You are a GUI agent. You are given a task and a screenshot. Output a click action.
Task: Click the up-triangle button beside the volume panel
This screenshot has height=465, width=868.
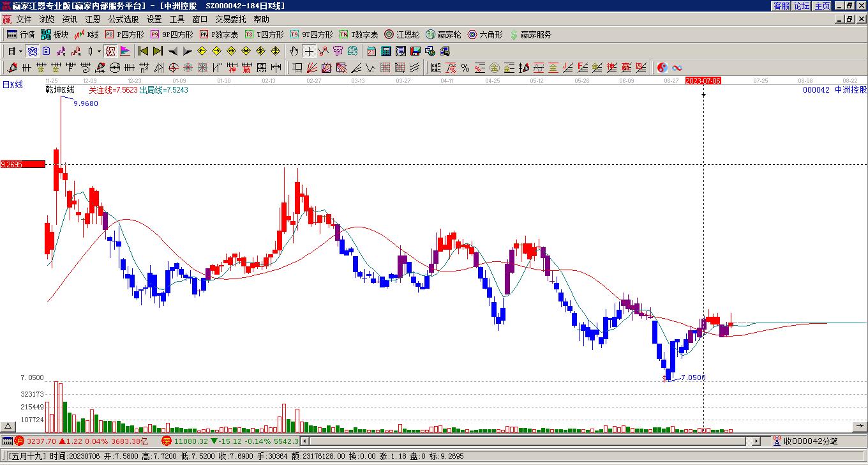[8, 427]
